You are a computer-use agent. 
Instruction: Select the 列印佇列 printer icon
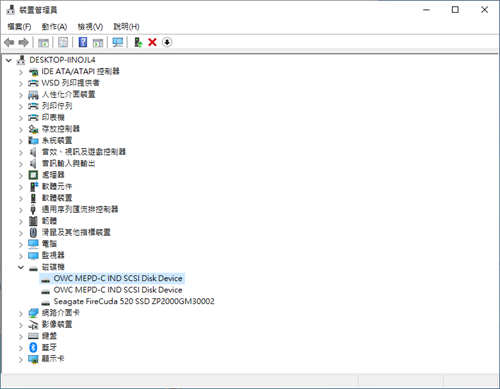click(x=33, y=106)
